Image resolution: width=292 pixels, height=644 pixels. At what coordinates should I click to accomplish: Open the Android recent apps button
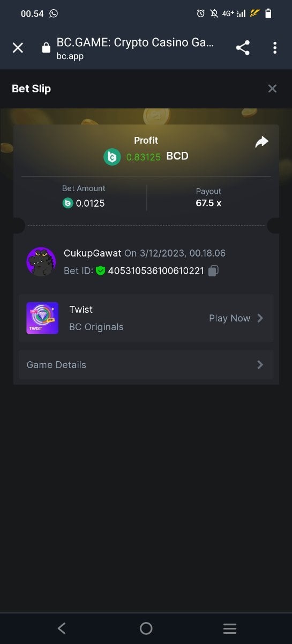tap(230, 628)
